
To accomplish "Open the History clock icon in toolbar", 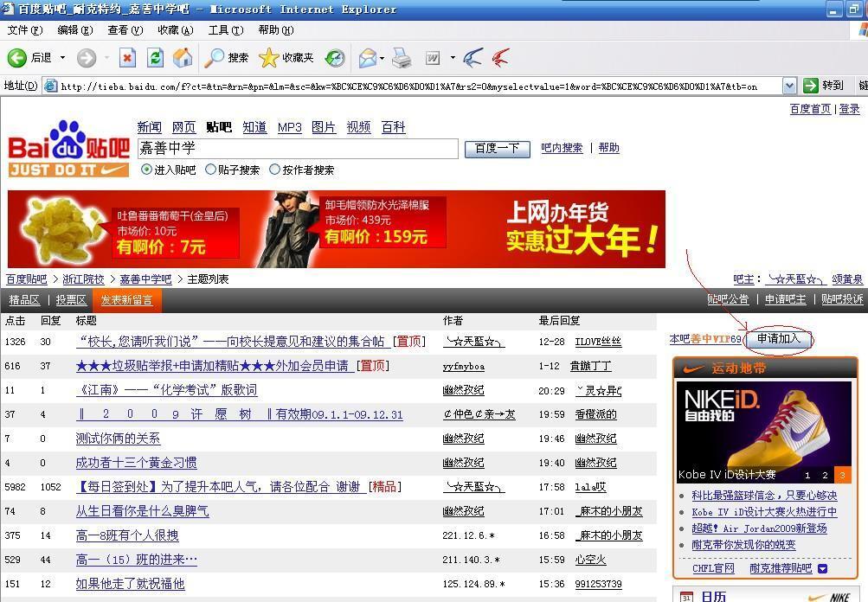I will point(334,58).
